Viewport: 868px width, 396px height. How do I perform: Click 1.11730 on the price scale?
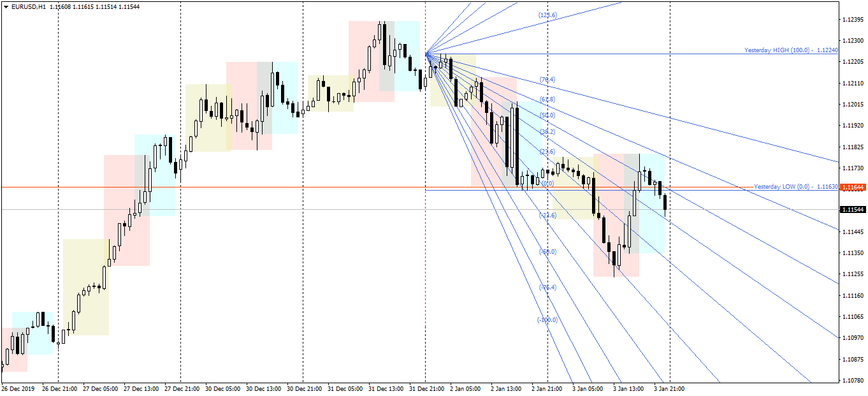point(852,168)
